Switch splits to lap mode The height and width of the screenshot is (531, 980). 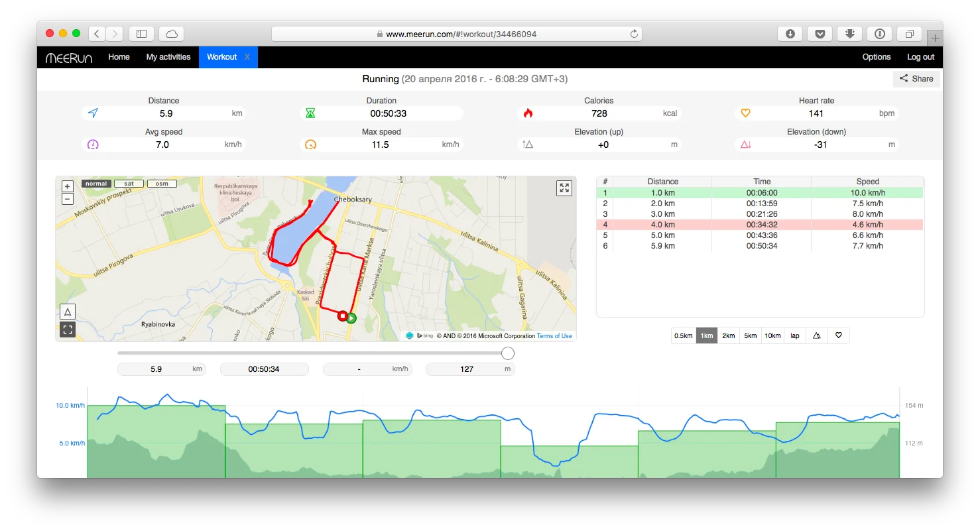click(794, 335)
